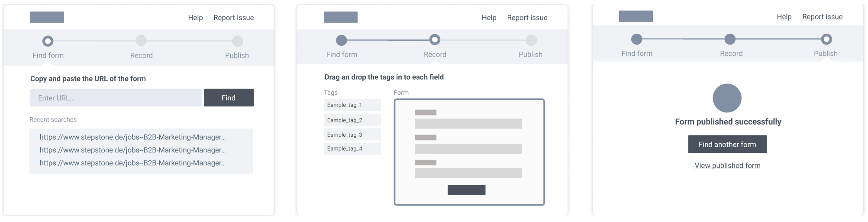
Task: Click the Find another form button
Action: (727, 144)
